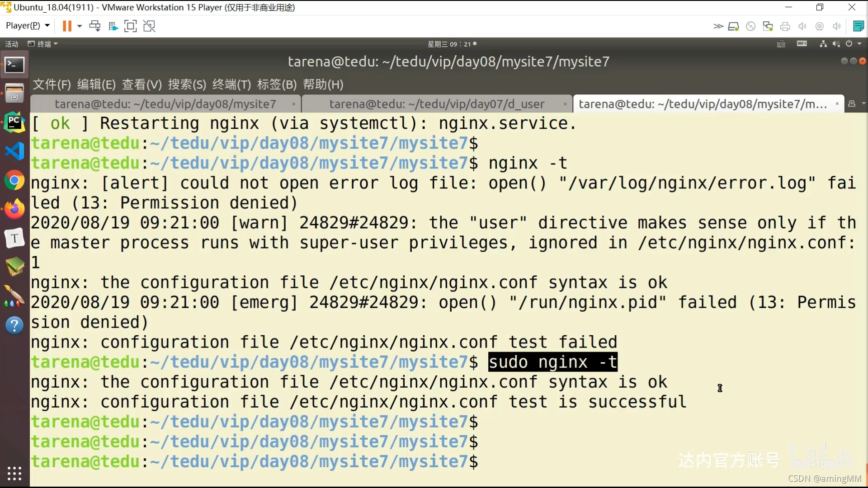Click the CD/DVD drive device icon
868x488 pixels.
[x=751, y=26]
